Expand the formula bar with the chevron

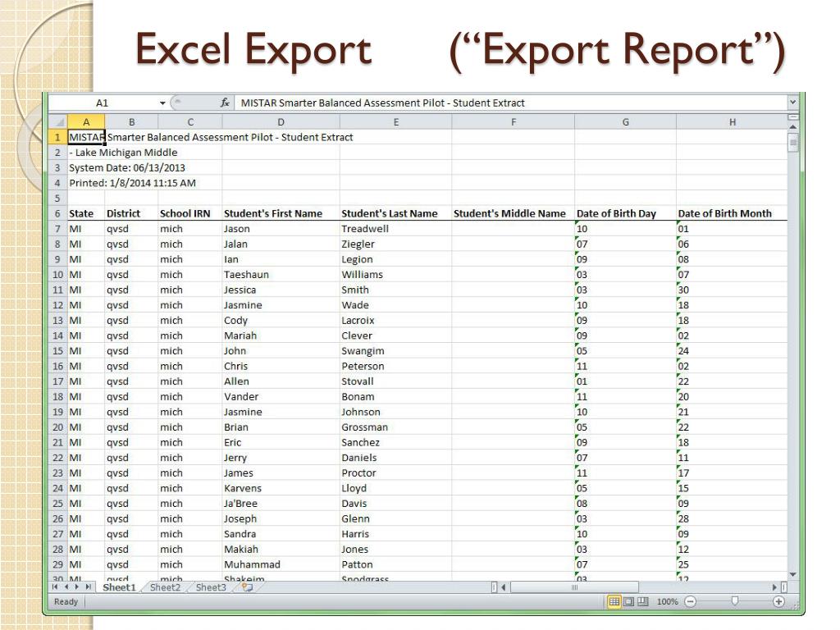click(793, 103)
